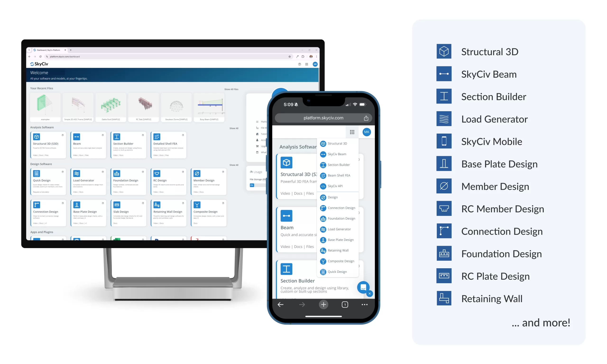Image resolution: width=607 pixels, height=364 pixels.
Task: Toggle Composite Design menu item
Action: [x=341, y=261]
